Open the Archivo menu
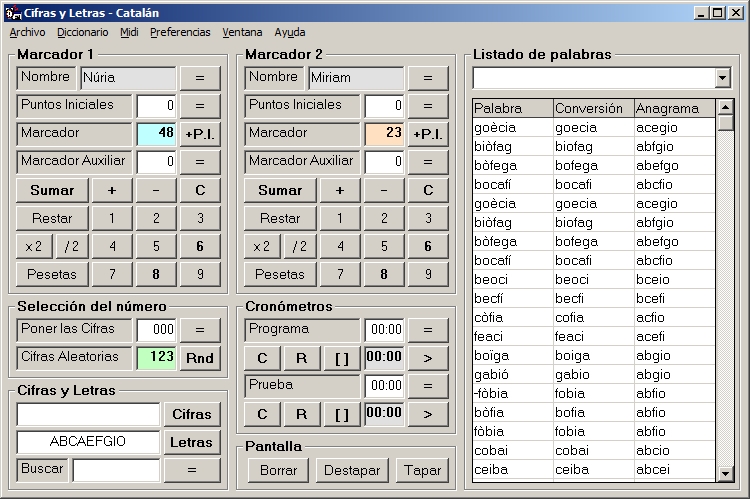 pyautogui.click(x=27, y=32)
